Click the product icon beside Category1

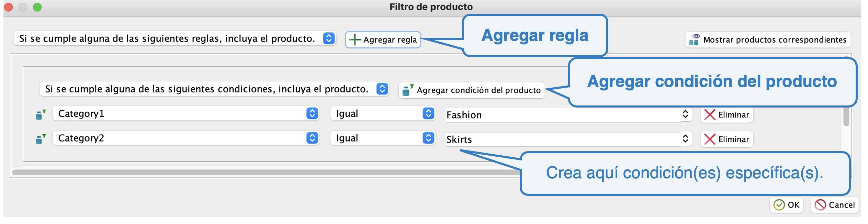coord(41,114)
